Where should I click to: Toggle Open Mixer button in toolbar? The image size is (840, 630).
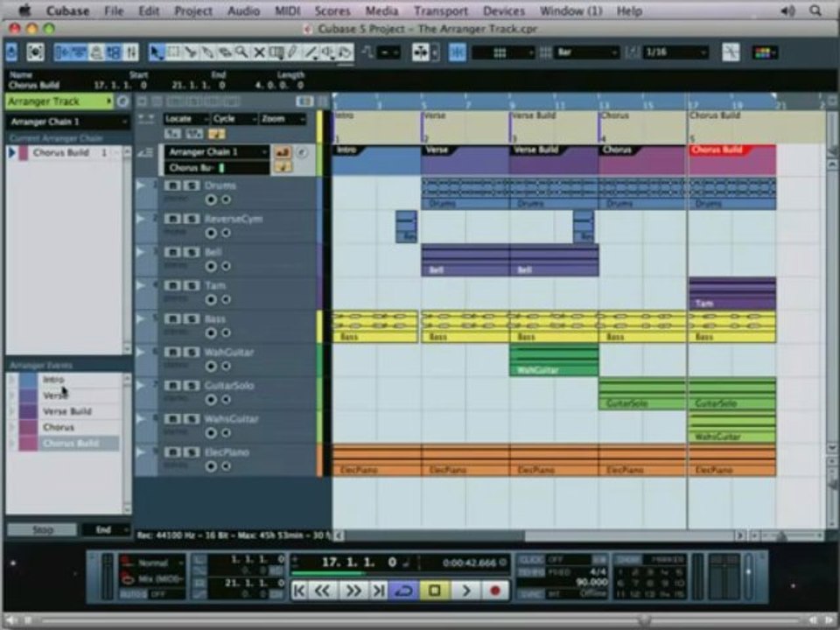point(130,52)
